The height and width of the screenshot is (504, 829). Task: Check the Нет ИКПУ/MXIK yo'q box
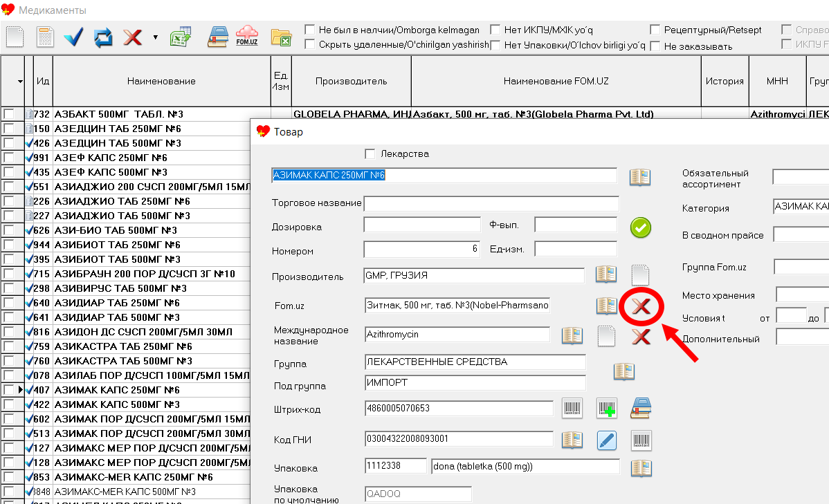click(x=495, y=30)
